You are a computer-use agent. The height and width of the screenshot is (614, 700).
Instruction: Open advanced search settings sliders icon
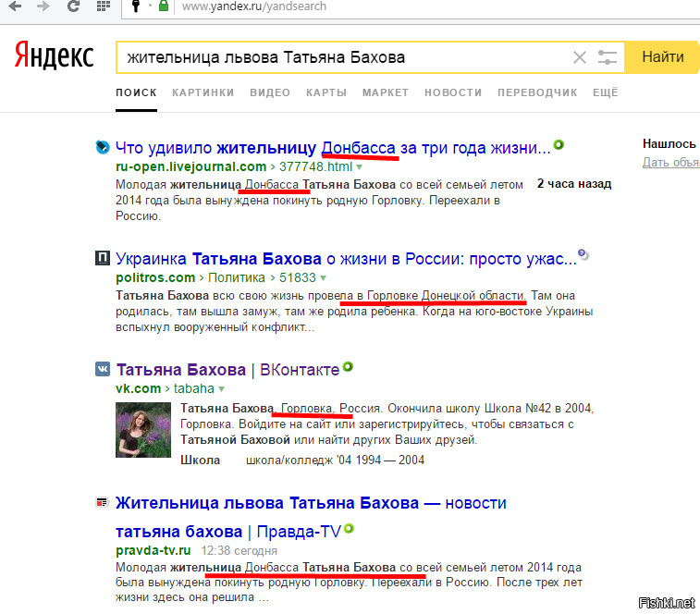608,57
